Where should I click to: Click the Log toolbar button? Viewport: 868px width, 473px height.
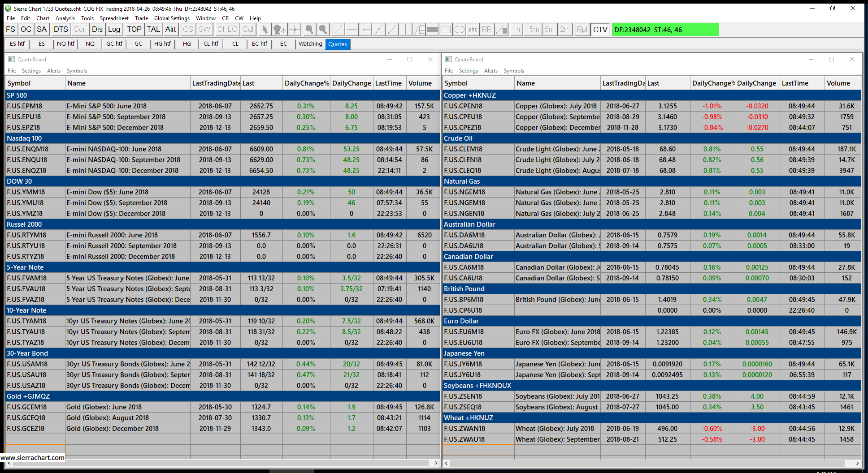(114, 30)
